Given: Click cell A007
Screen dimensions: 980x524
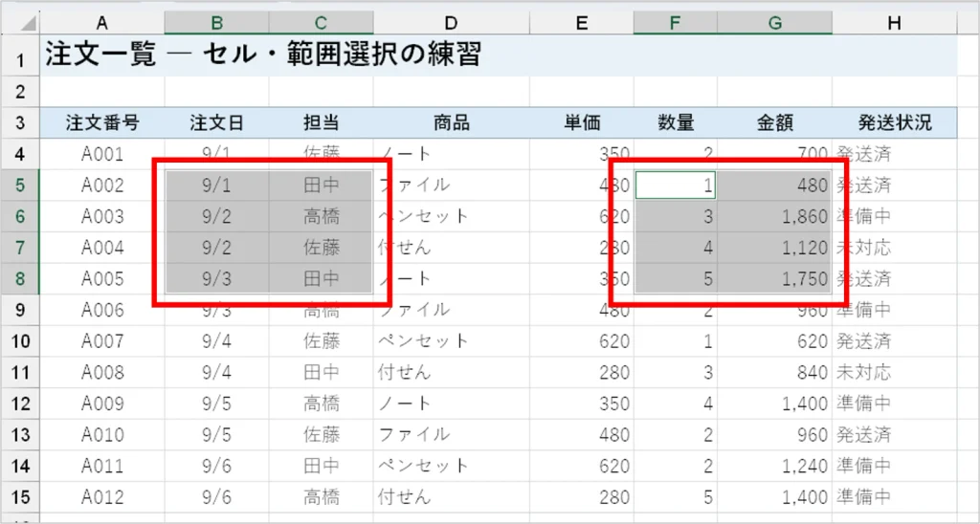Looking at the screenshot, I should (102, 341).
